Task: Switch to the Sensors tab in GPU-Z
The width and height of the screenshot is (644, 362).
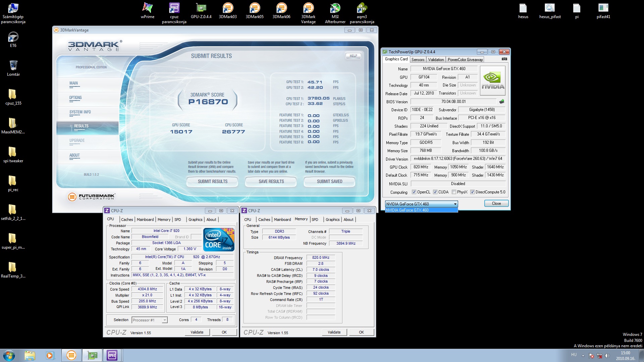Action: click(418, 60)
